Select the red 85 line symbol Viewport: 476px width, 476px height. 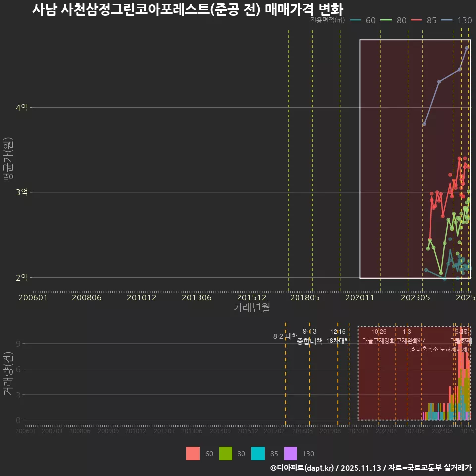point(416,21)
